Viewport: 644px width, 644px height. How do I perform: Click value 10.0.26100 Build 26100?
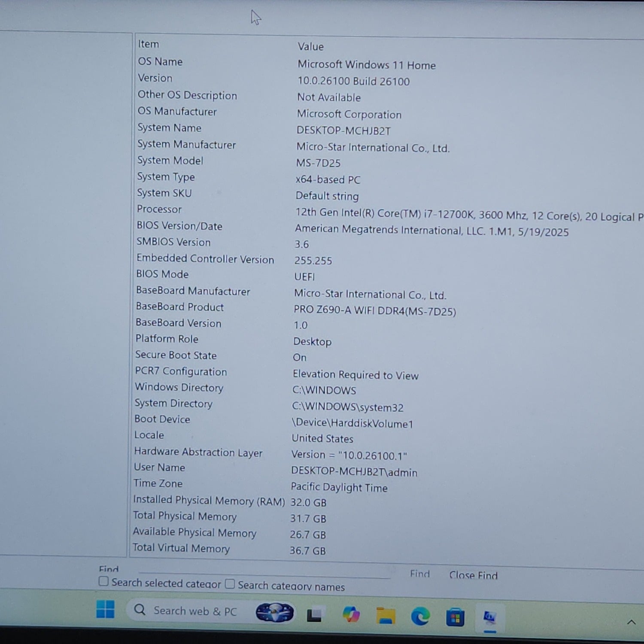point(353,81)
